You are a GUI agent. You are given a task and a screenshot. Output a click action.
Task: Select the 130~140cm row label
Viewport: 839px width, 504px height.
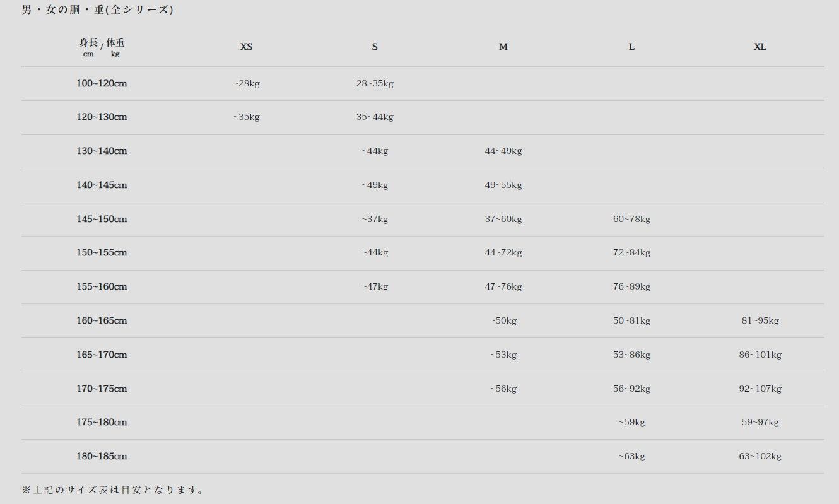(x=102, y=151)
